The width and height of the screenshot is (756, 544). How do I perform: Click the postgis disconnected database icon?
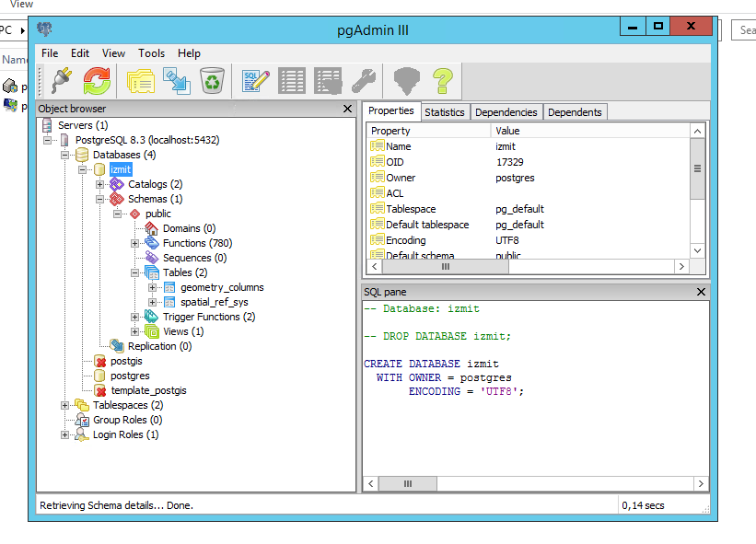coord(100,362)
